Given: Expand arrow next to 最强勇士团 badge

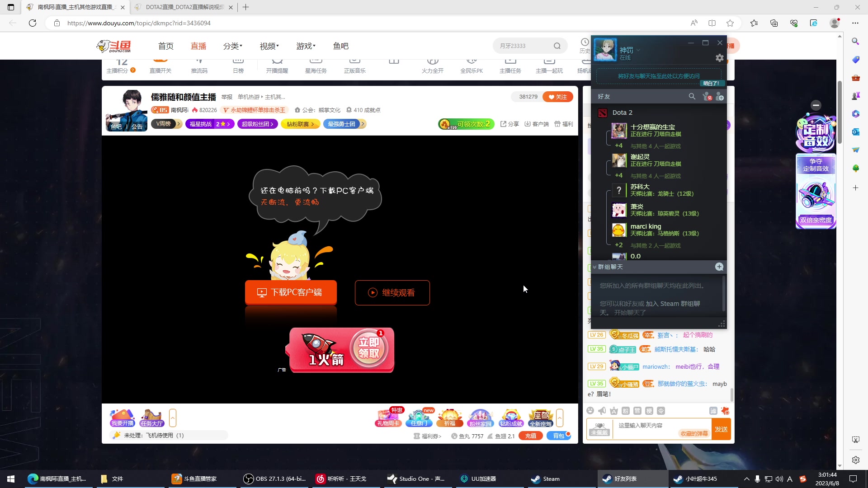Looking at the screenshot, I should [x=363, y=124].
